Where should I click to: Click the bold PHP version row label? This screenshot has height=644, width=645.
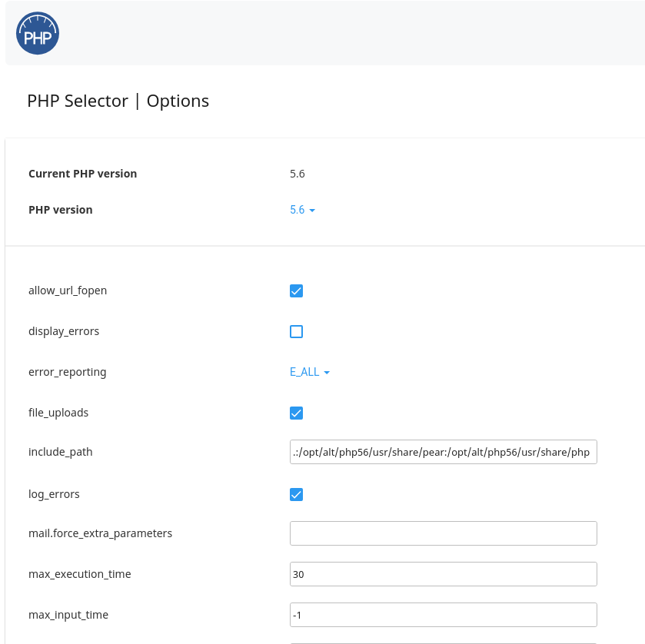(60, 209)
